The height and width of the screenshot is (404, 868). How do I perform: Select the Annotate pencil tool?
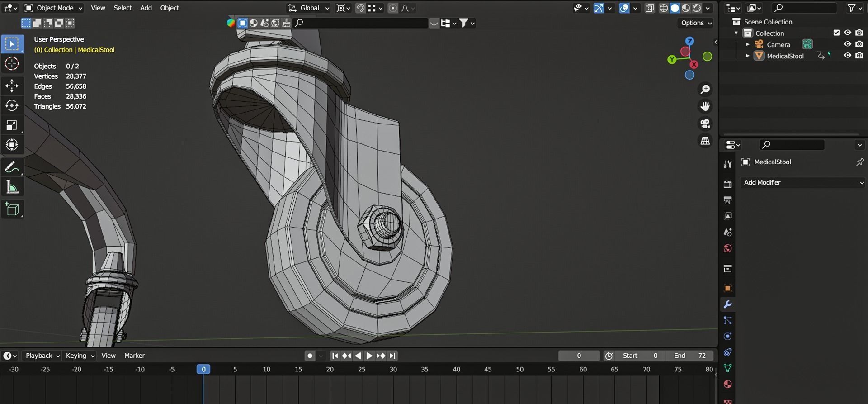click(x=12, y=167)
